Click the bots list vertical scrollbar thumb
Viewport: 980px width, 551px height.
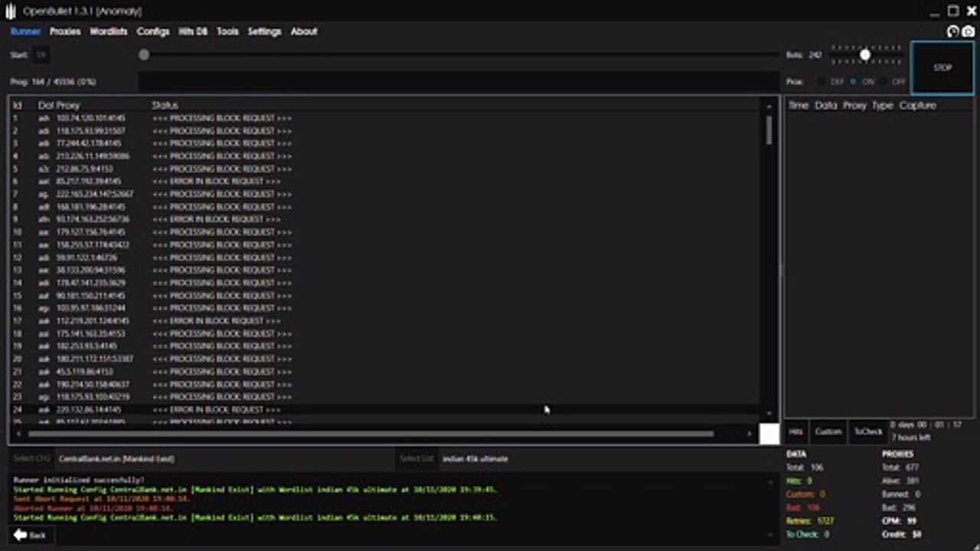[769, 130]
